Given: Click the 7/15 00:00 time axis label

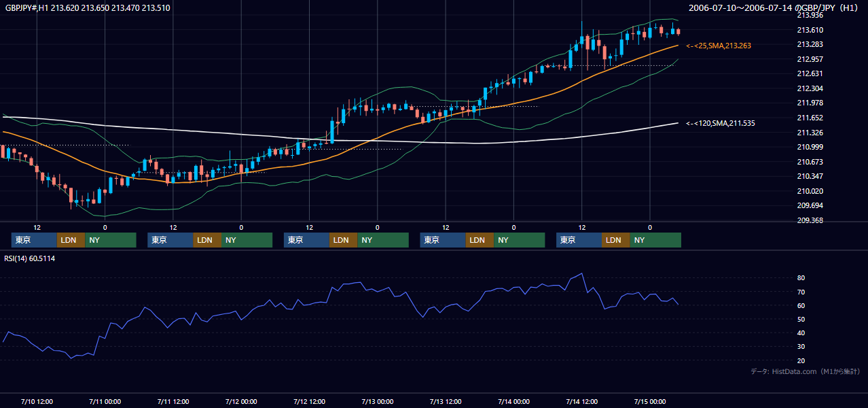Looking at the screenshot, I should coord(650,401).
